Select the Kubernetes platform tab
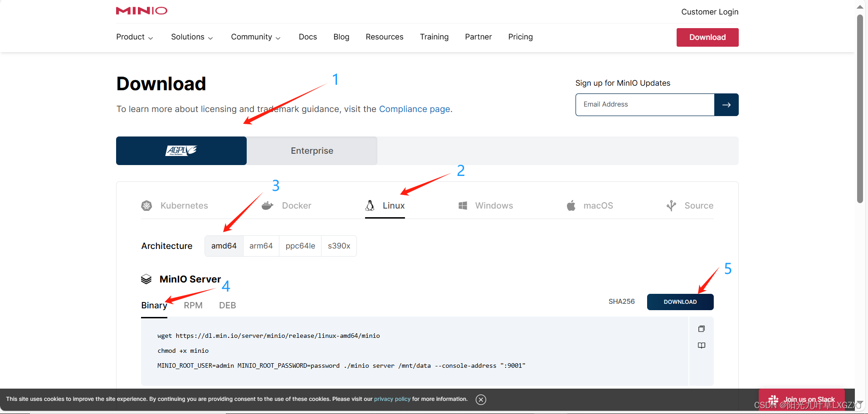Image resolution: width=868 pixels, height=414 pixels. 175,206
